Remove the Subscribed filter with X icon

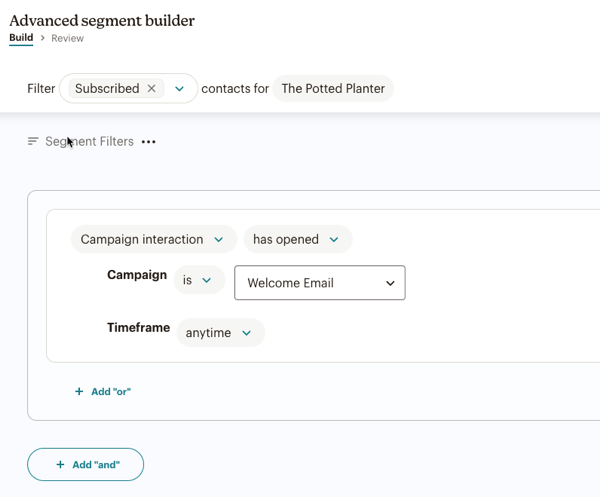pyautogui.click(x=152, y=88)
